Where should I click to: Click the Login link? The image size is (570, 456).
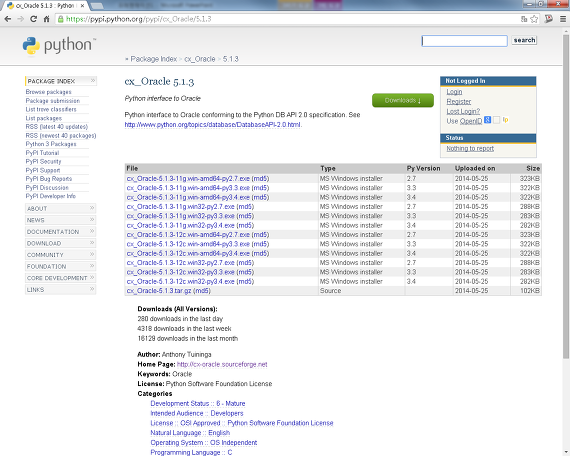[x=454, y=92]
